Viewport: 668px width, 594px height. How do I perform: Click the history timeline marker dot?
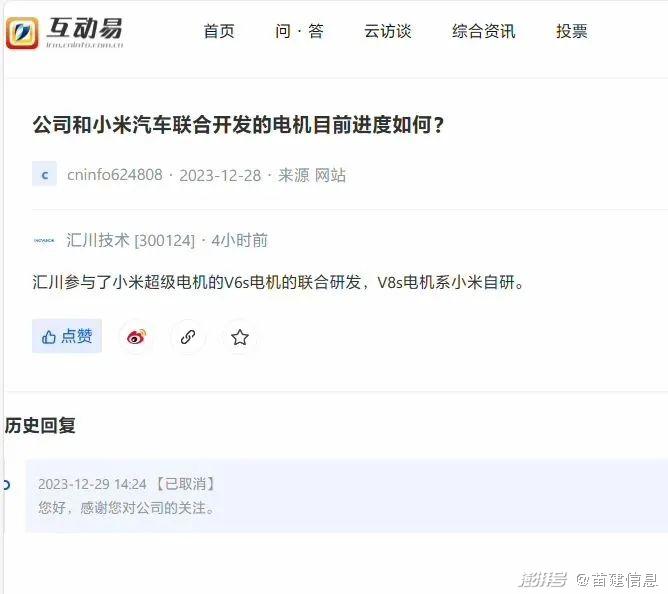(6, 484)
